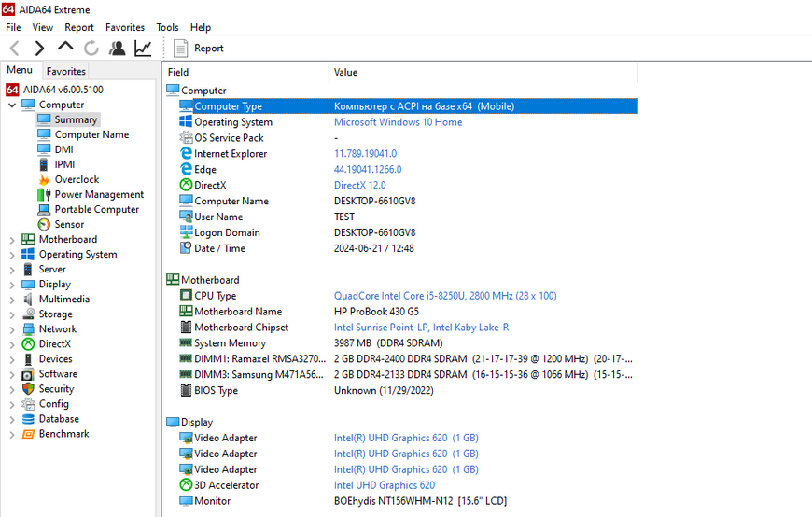
Task: Open the graph chart toolbar icon
Action: (143, 49)
